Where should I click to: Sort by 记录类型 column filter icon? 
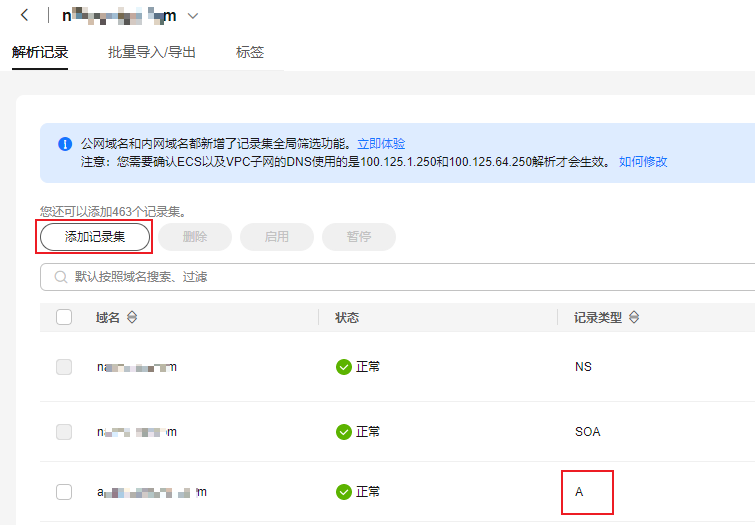[634, 318]
